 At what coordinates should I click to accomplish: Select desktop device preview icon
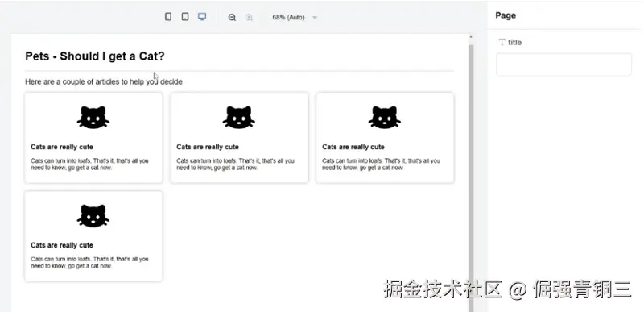[202, 17]
